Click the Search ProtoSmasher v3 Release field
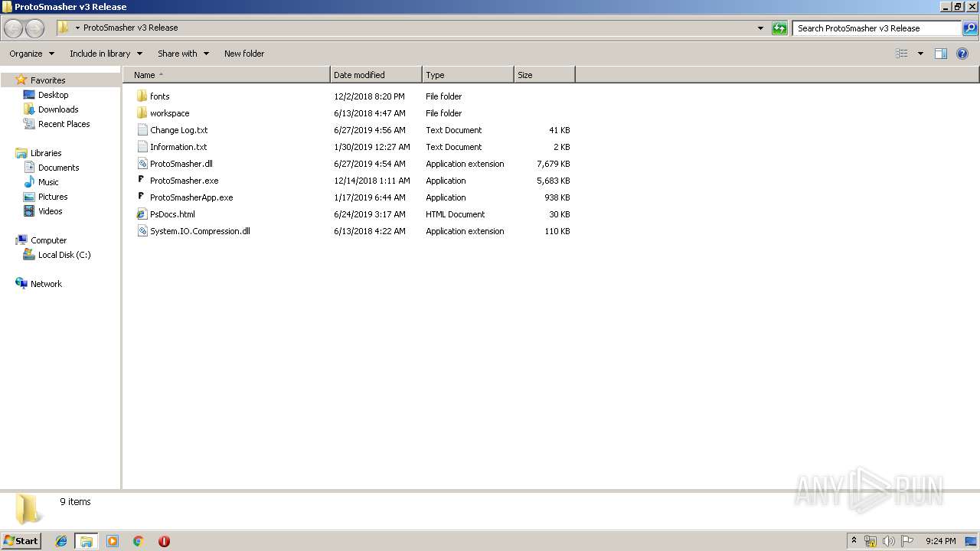 click(876, 28)
